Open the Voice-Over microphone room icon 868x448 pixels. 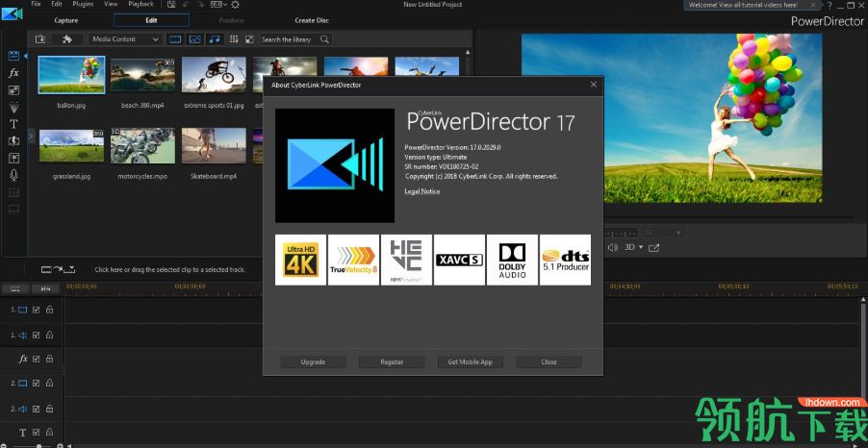pyautogui.click(x=13, y=175)
